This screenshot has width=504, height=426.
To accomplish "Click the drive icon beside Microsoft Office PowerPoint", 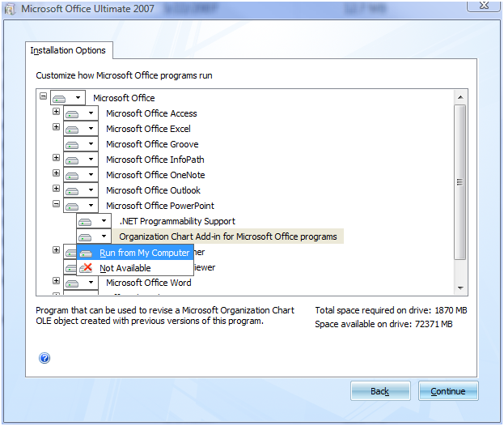I will coord(72,207).
